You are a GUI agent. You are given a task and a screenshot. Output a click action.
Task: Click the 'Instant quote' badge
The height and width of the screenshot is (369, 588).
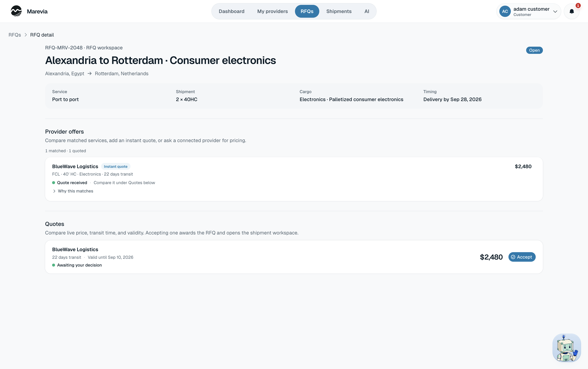(116, 166)
